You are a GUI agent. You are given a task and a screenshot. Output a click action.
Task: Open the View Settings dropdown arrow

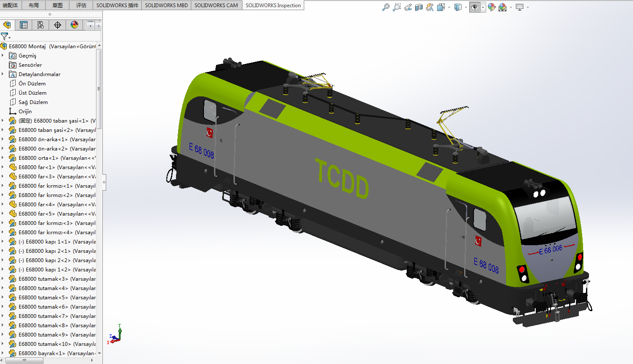[528, 7]
